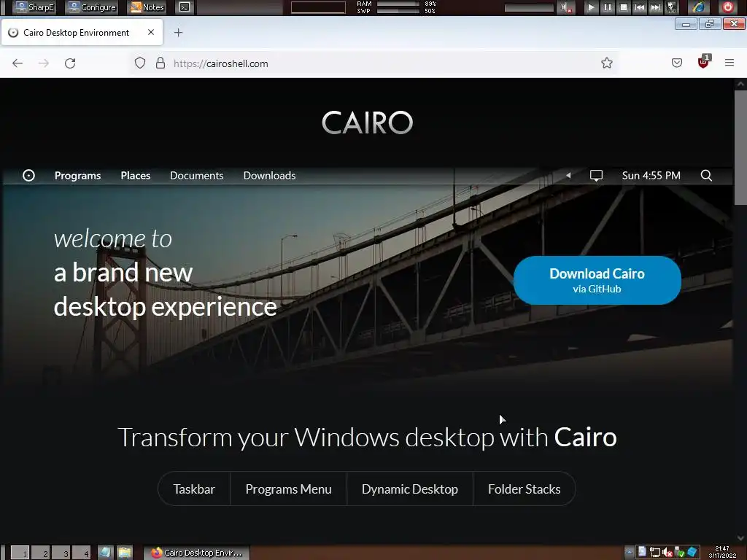Viewport: 747px width, 560px height.
Task: Select the Cairo Desktop Environment browser tab
Action: 82,32
